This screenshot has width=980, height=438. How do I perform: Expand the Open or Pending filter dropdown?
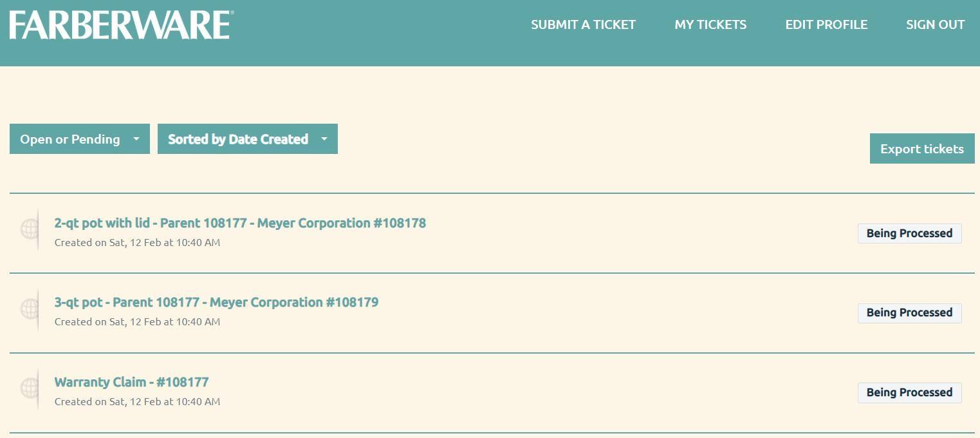point(79,139)
